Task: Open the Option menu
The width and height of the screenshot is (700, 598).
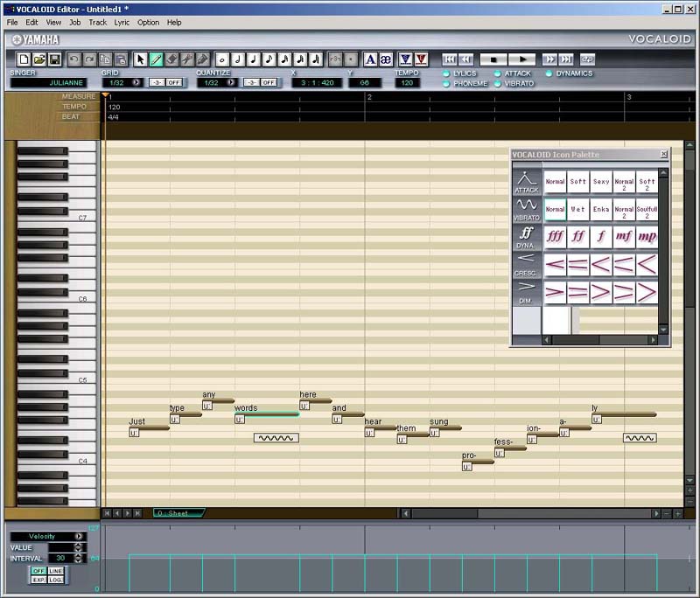Action: click(x=148, y=23)
